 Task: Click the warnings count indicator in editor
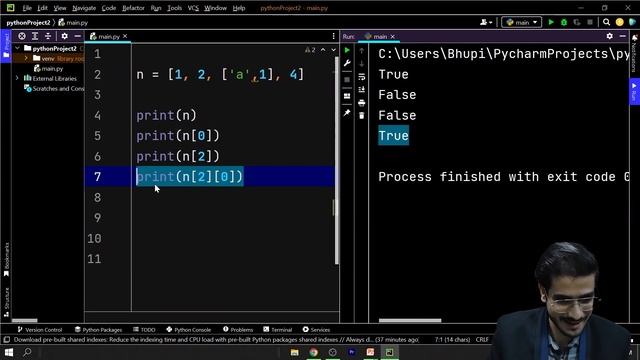click(310, 50)
